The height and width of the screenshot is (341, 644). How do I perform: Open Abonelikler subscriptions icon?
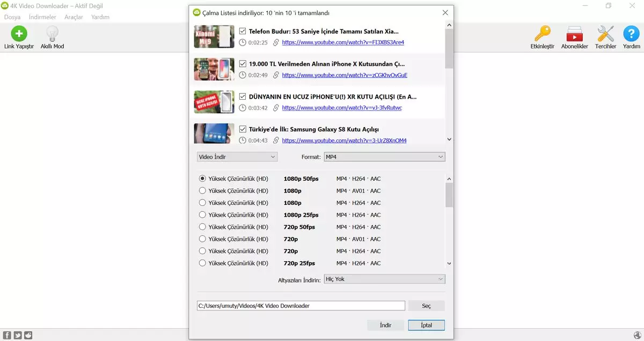(x=575, y=34)
